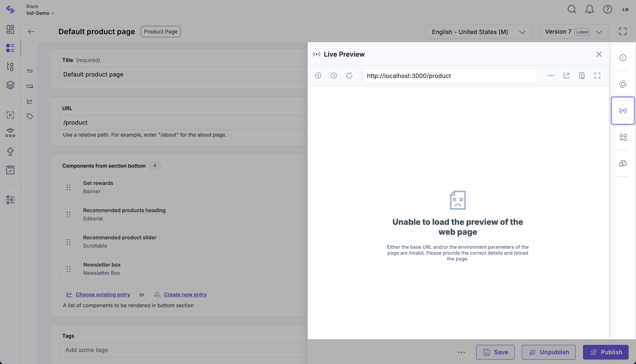Open entry information panel icon
This screenshot has height=364, width=636.
(623, 58)
